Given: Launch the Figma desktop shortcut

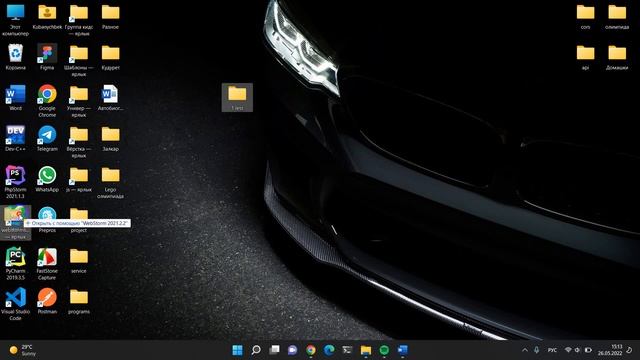Looking at the screenshot, I should [x=47, y=57].
